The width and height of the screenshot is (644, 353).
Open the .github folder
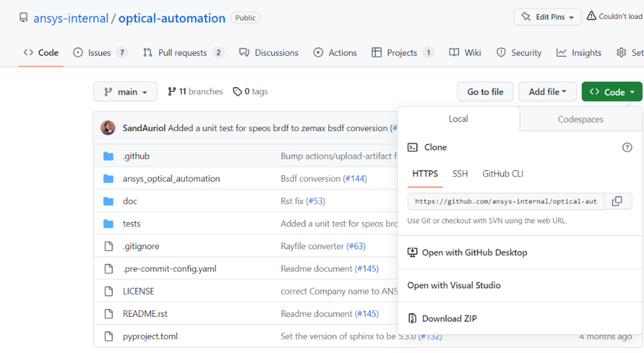(136, 156)
